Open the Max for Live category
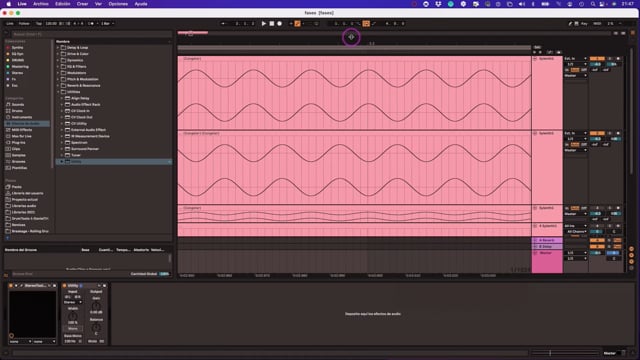Image resolution: width=640 pixels, height=360 pixels. (x=21, y=136)
